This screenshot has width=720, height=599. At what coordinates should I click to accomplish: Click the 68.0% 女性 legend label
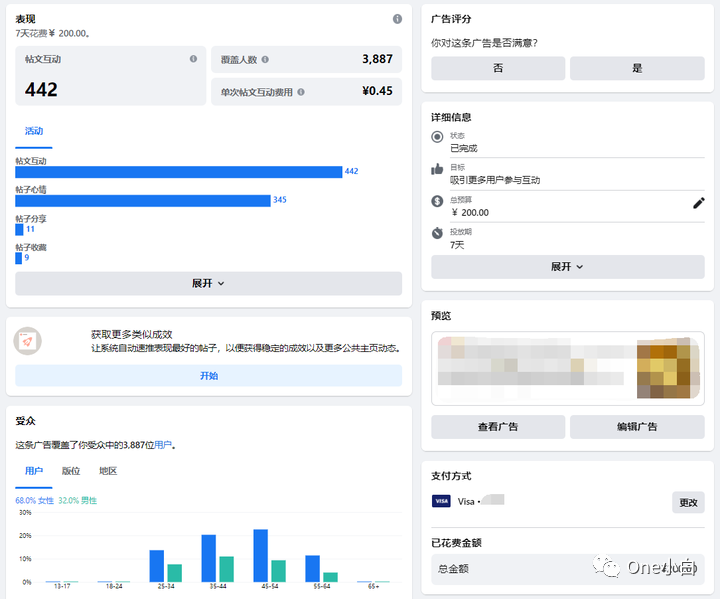(x=34, y=500)
